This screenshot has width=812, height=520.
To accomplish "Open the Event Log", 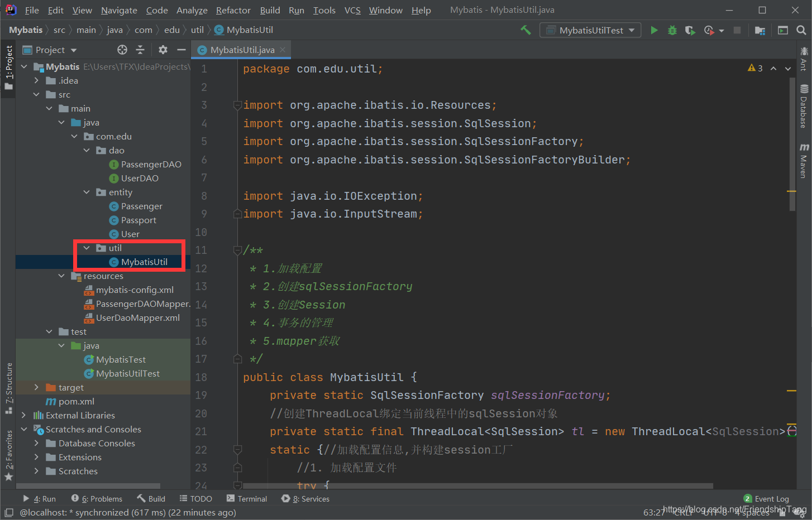I will pyautogui.click(x=767, y=499).
